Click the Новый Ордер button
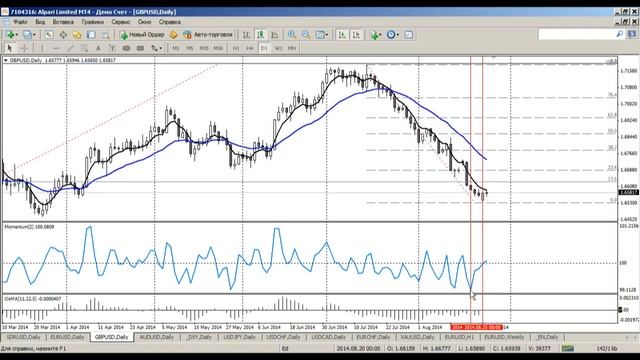 point(142,35)
